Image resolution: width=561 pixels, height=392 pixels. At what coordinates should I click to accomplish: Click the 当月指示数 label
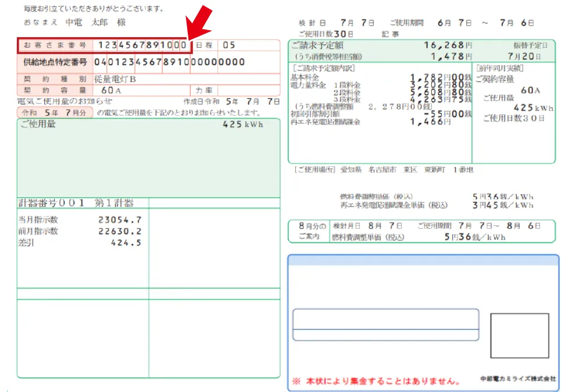tap(38, 219)
